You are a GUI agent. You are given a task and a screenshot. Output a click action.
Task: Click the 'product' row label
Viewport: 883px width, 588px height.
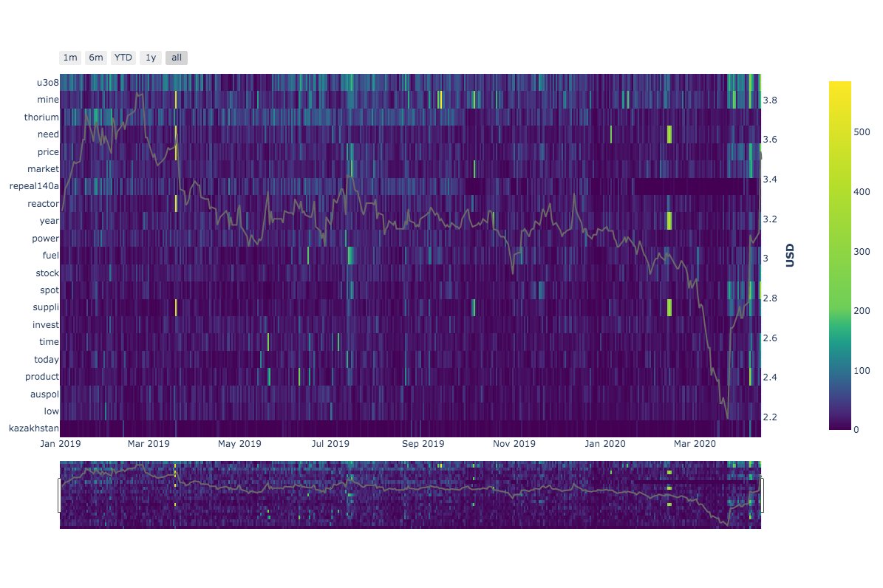pos(41,376)
